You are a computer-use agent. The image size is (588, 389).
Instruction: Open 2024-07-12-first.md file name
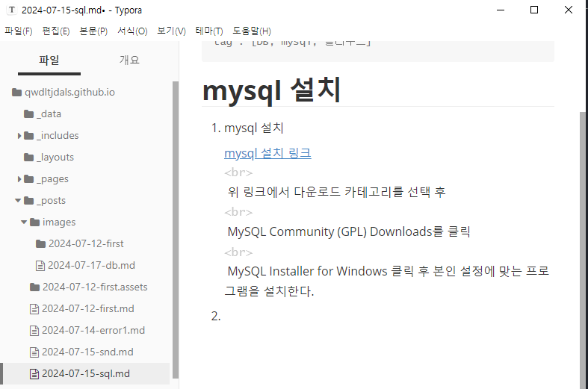pyautogui.click(x=88, y=309)
